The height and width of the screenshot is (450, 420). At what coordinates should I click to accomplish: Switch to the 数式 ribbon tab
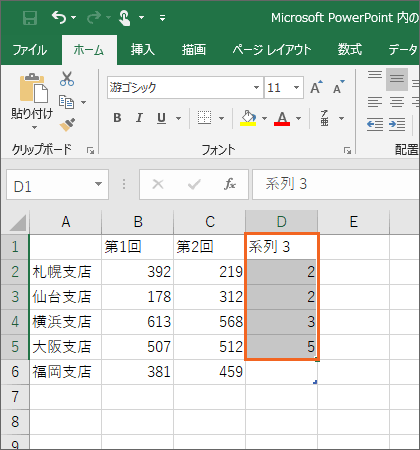(x=350, y=50)
